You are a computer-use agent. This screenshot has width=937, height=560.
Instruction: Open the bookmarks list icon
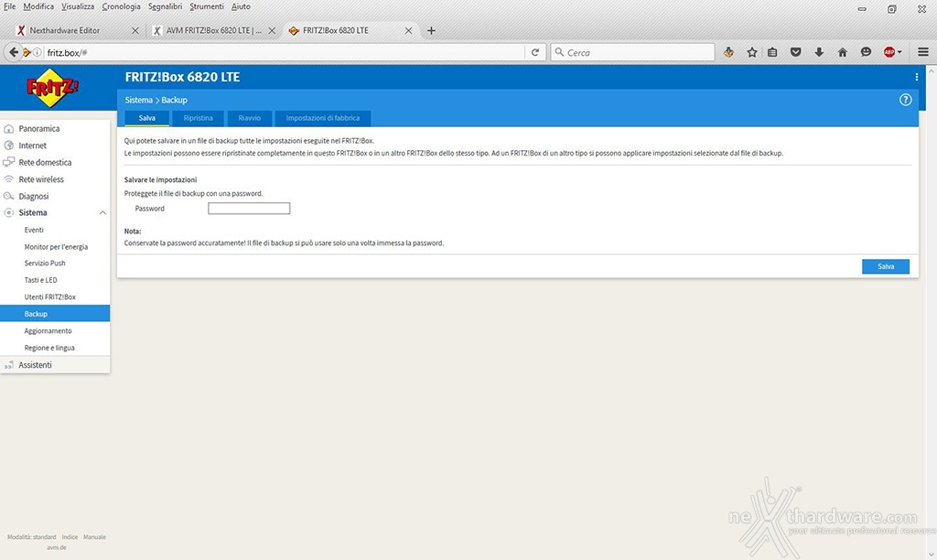pos(772,52)
